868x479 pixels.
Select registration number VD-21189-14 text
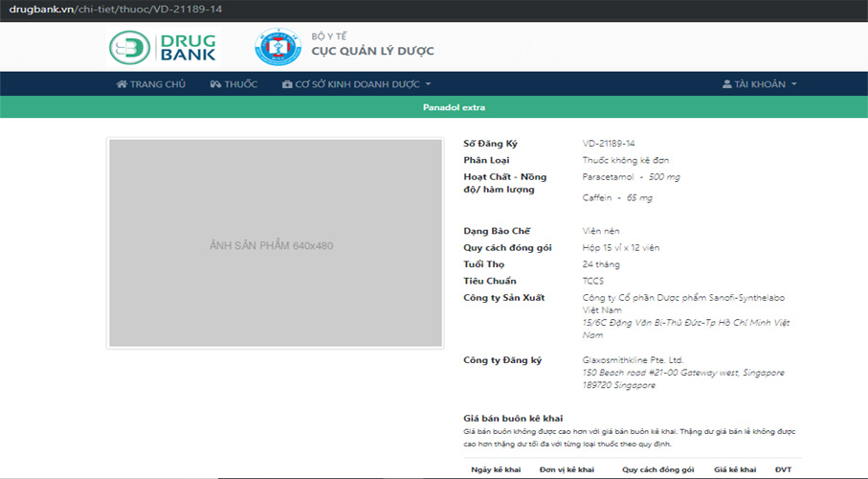pos(609,144)
